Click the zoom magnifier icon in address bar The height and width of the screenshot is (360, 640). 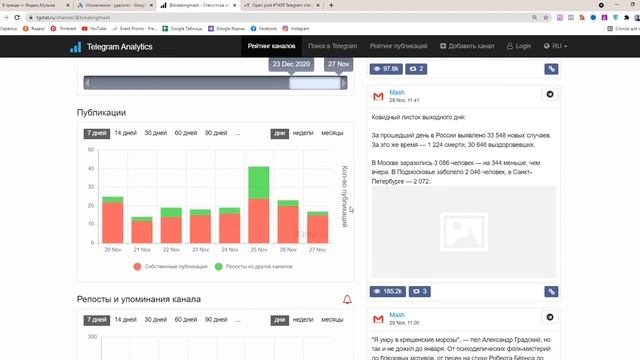[534, 18]
